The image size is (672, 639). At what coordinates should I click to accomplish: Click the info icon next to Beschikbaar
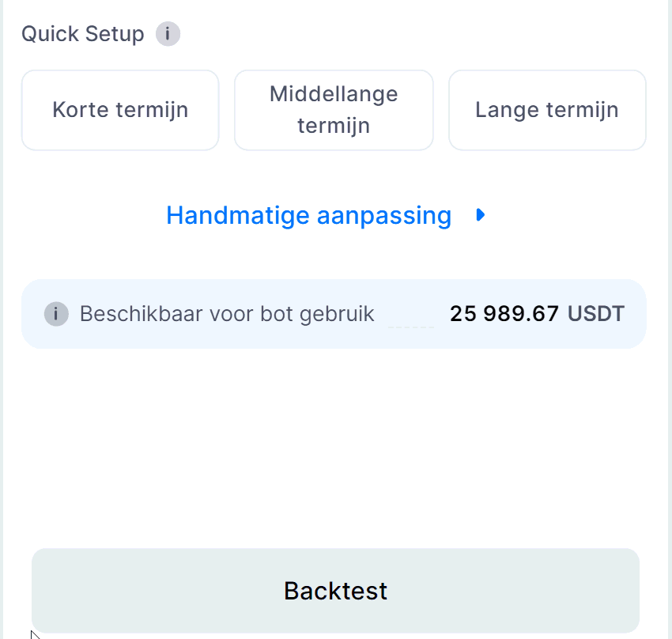(55, 314)
